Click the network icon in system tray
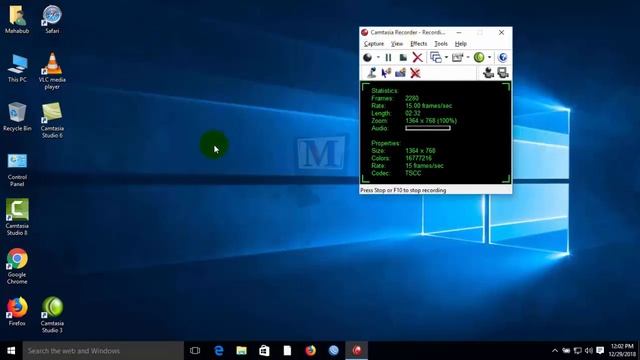640x360 pixels. pyautogui.click(x=578, y=351)
